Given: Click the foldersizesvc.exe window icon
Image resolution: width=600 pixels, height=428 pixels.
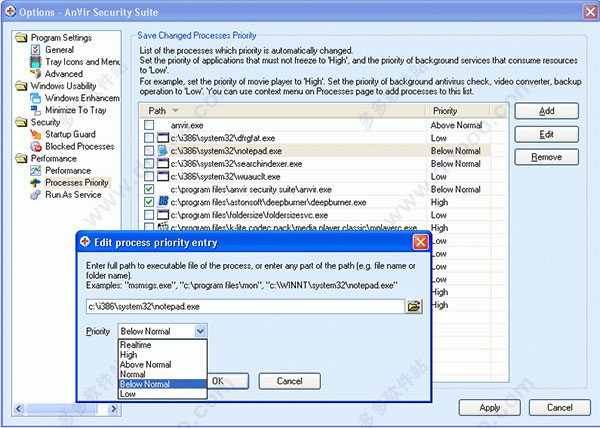Looking at the screenshot, I should pos(163,215).
